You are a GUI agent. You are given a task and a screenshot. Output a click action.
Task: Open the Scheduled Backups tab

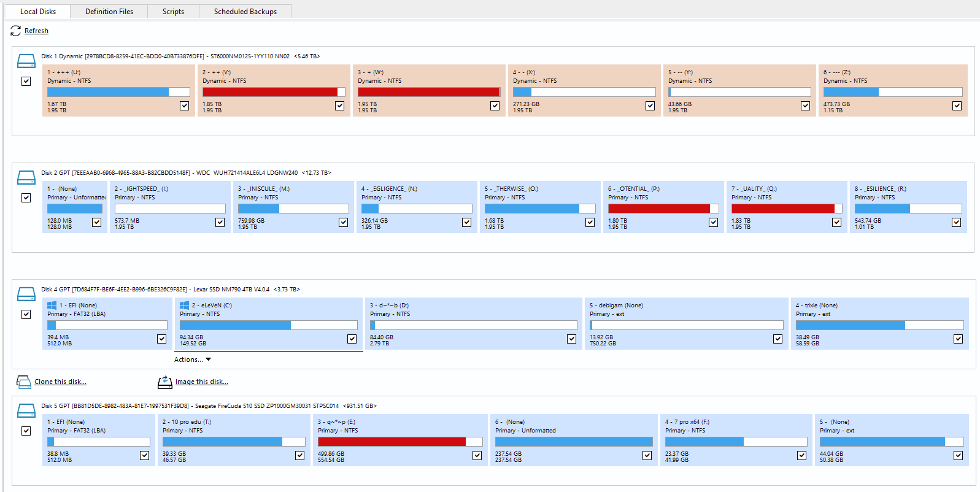pyautogui.click(x=245, y=12)
